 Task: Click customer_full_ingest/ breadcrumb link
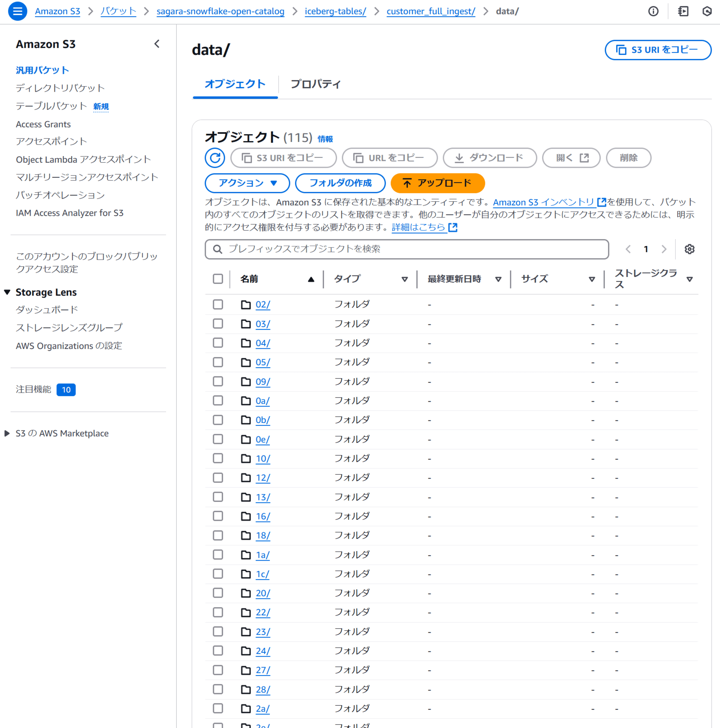[x=431, y=11]
